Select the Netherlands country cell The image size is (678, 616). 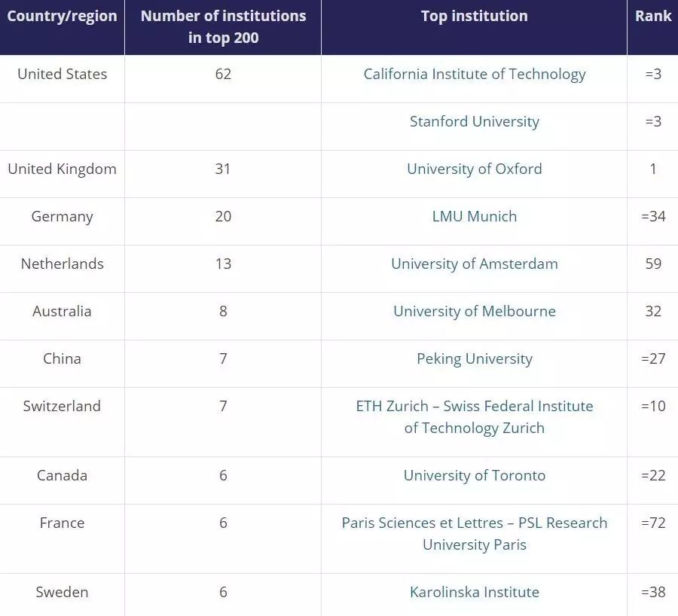62,264
